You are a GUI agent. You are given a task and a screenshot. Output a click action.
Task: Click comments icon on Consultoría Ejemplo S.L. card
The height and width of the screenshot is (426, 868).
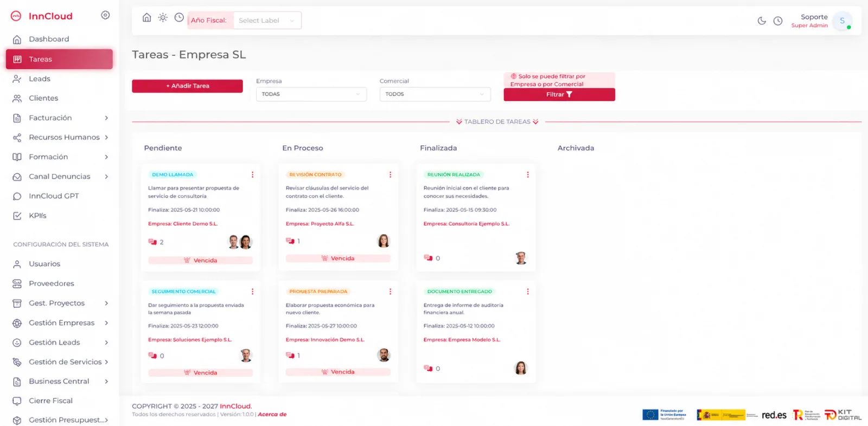click(x=428, y=258)
